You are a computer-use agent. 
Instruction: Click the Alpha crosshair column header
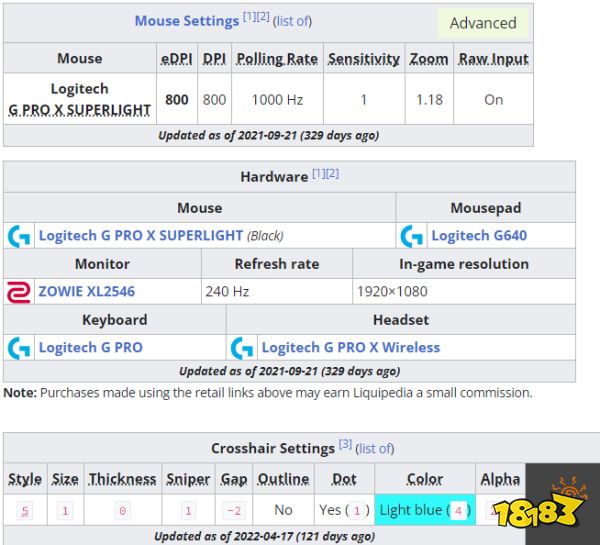click(x=500, y=479)
